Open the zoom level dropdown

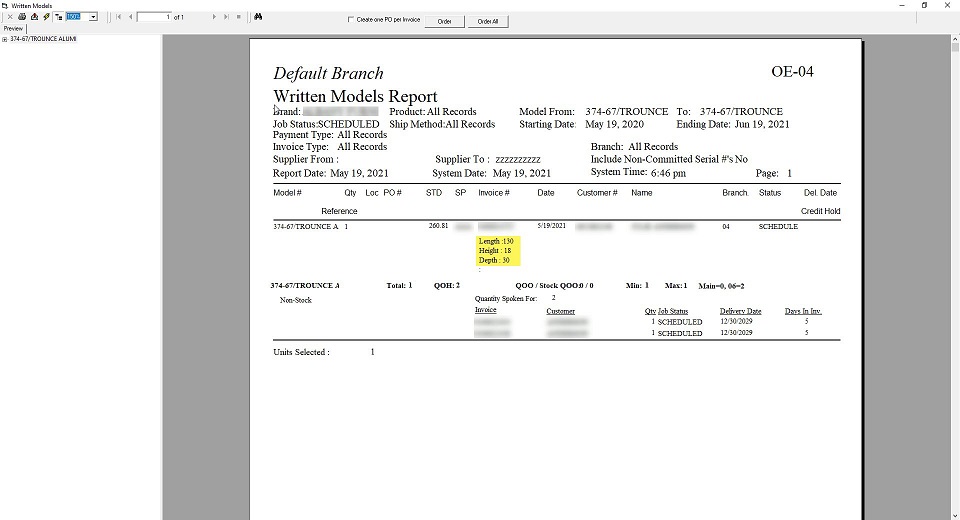(93, 18)
